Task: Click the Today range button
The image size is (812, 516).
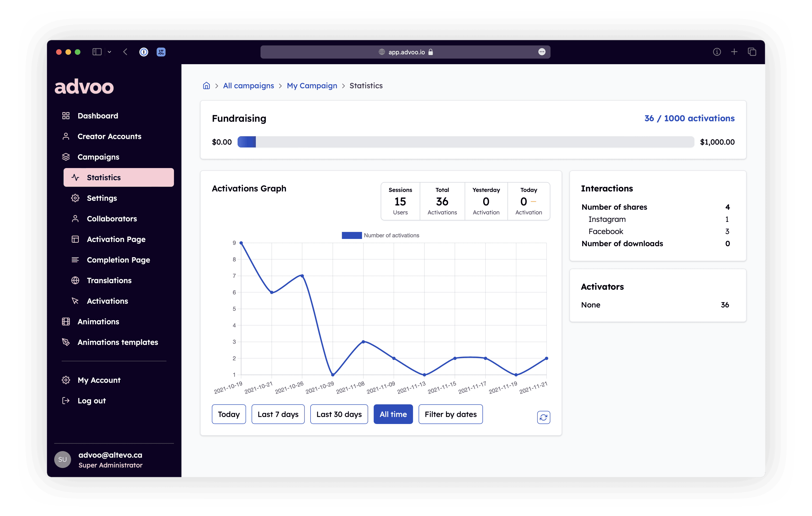Action: [x=229, y=414]
